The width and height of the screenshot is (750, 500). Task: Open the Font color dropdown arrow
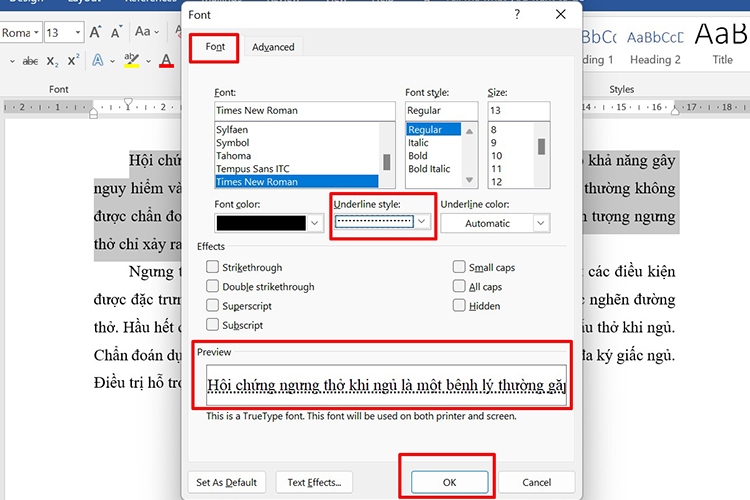point(315,223)
